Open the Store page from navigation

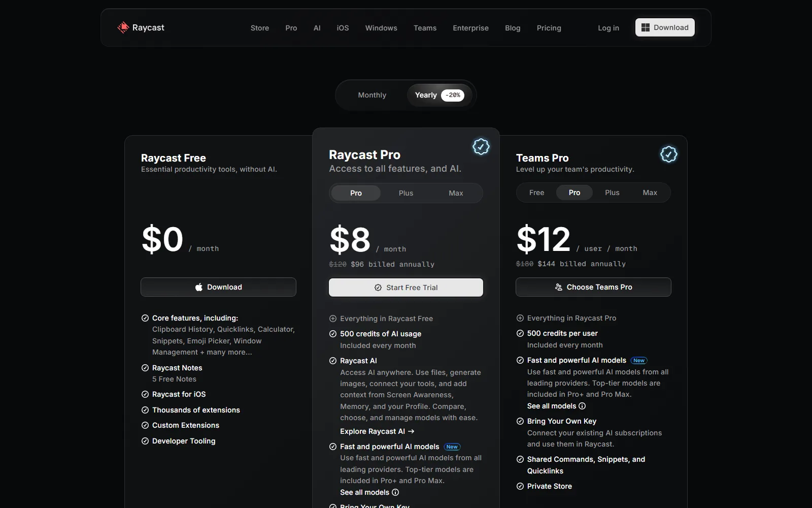point(260,28)
